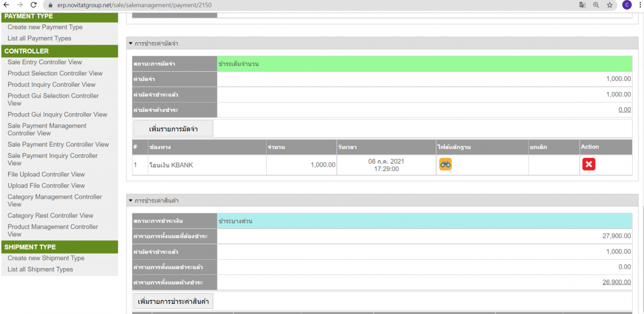Open browser translate icon

pyautogui.click(x=582, y=5)
